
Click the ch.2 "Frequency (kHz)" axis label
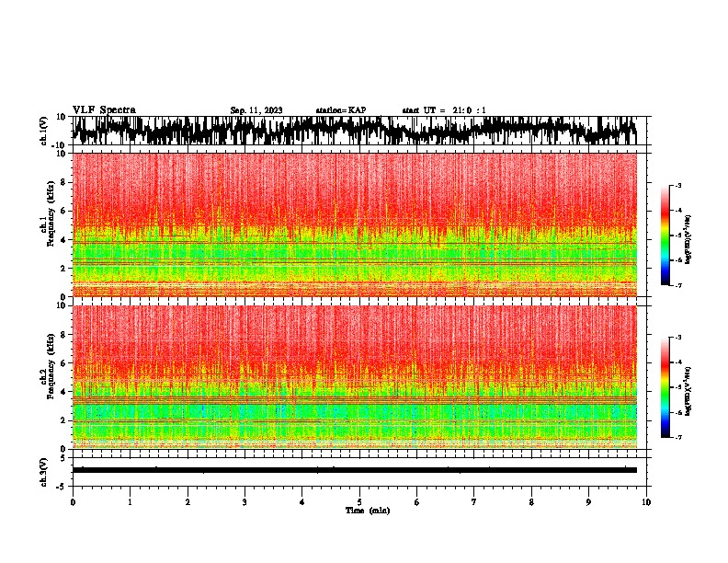[x=51, y=366]
